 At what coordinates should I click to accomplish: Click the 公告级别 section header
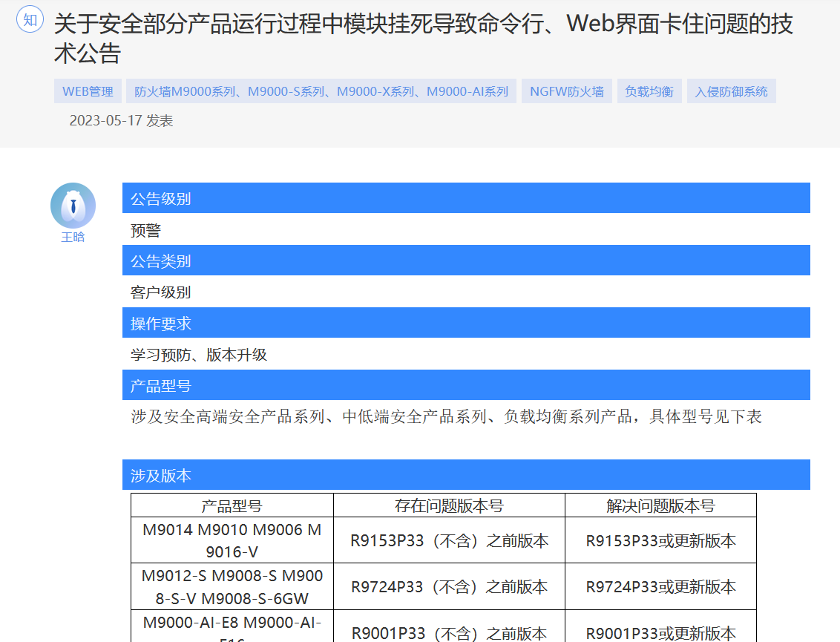(x=466, y=197)
